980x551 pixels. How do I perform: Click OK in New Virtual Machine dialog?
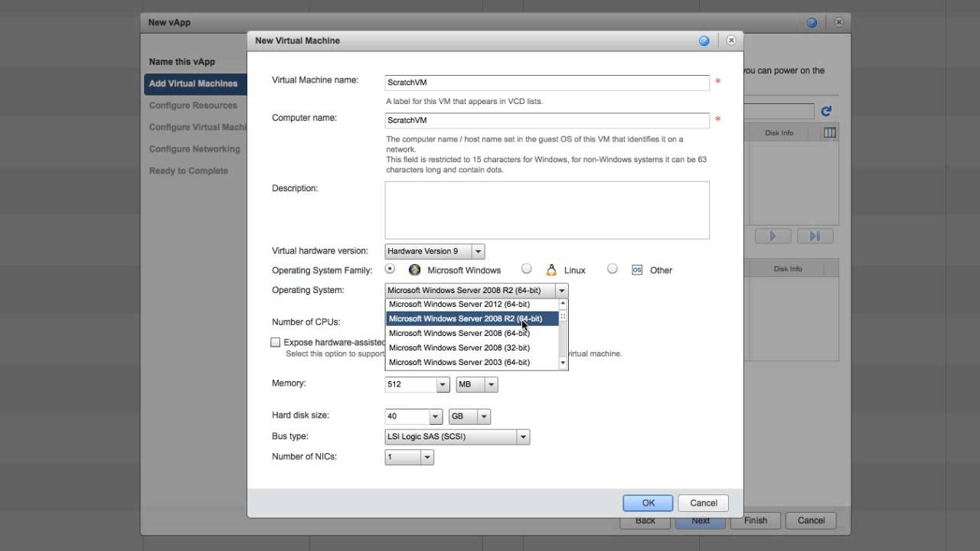pyautogui.click(x=648, y=503)
